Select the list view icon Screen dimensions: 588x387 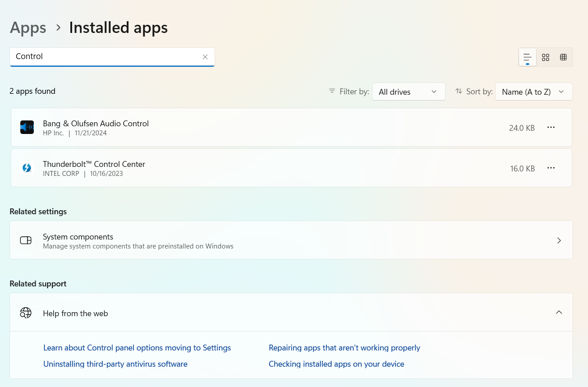click(x=528, y=57)
